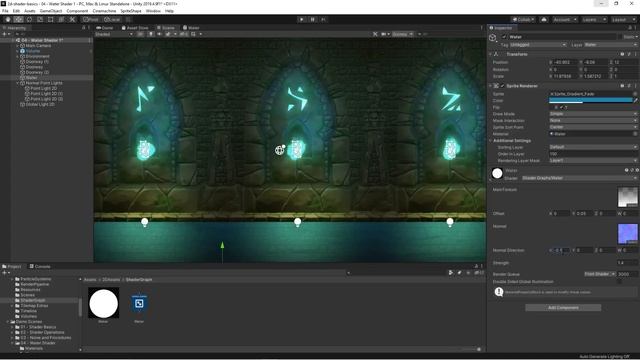Open scene camera settings icon
The height and width of the screenshot is (360, 640).
point(385,34)
